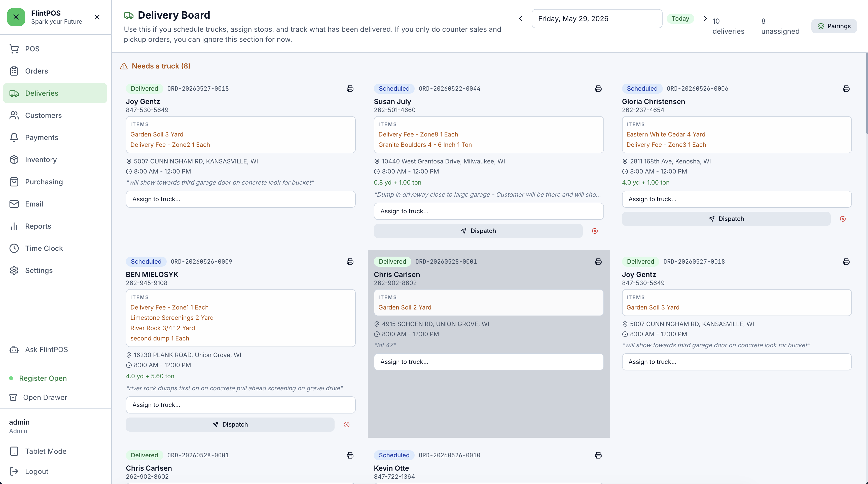Open Assign to truck for Gloria Christensen
The height and width of the screenshot is (484, 868).
click(737, 199)
